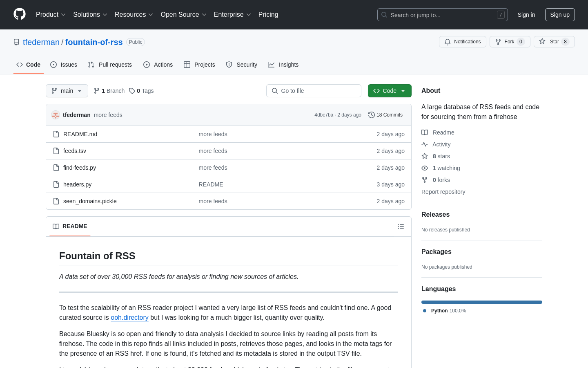Open the Tags list
This screenshot has height=368, width=588.
141,91
